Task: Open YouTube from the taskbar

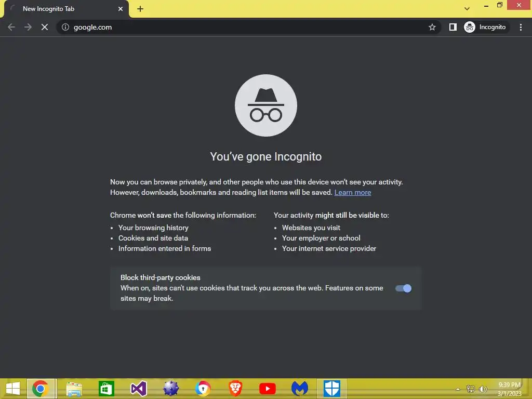Action: 268,389
